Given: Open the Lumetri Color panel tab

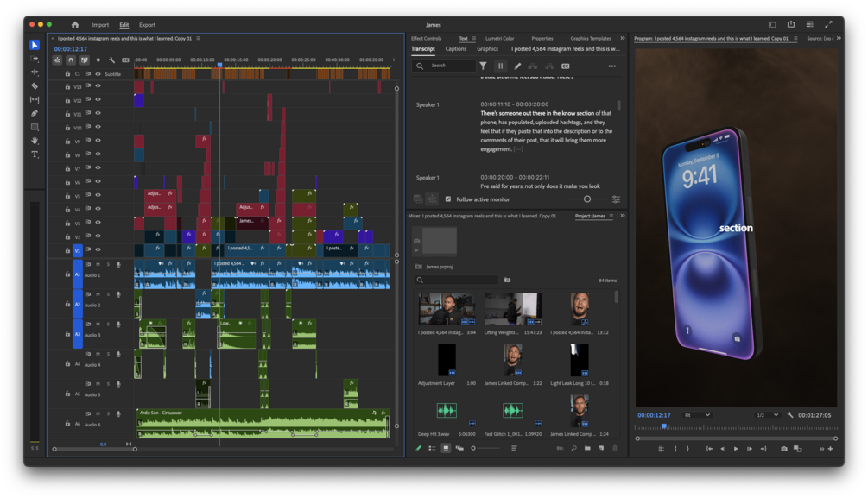Looking at the screenshot, I should coord(500,39).
